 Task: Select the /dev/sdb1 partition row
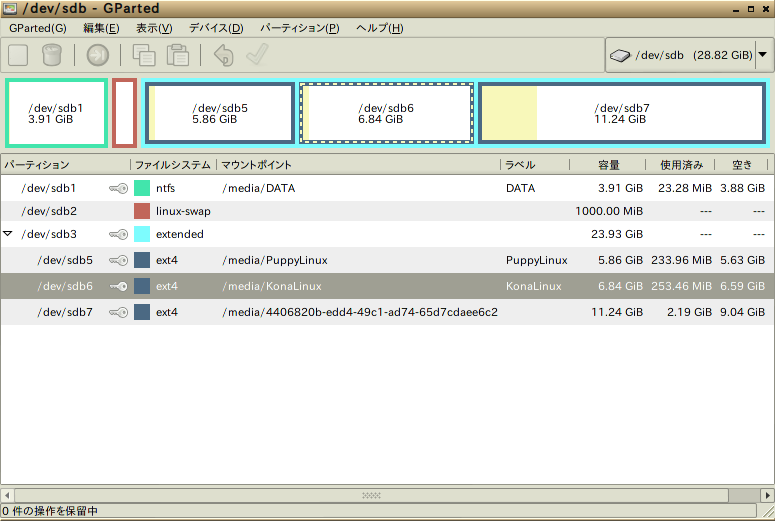(388, 188)
